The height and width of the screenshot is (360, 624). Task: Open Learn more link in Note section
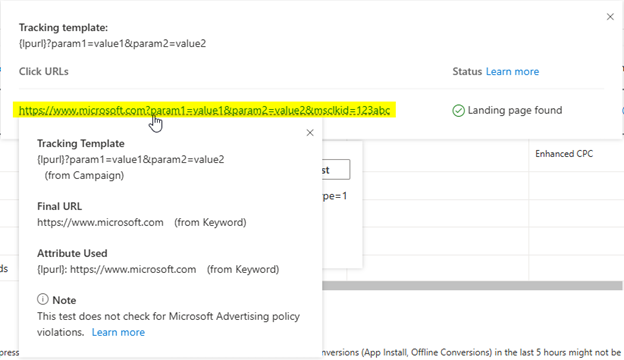point(118,332)
